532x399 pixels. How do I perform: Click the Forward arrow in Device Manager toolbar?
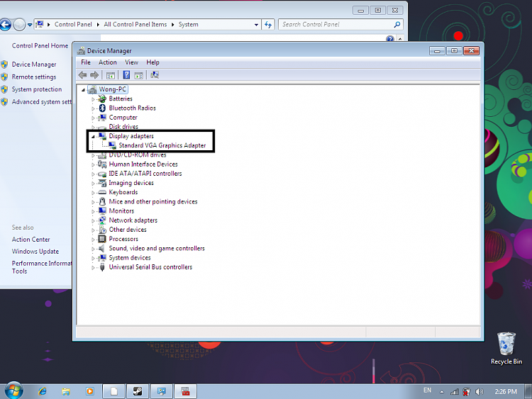pos(94,75)
